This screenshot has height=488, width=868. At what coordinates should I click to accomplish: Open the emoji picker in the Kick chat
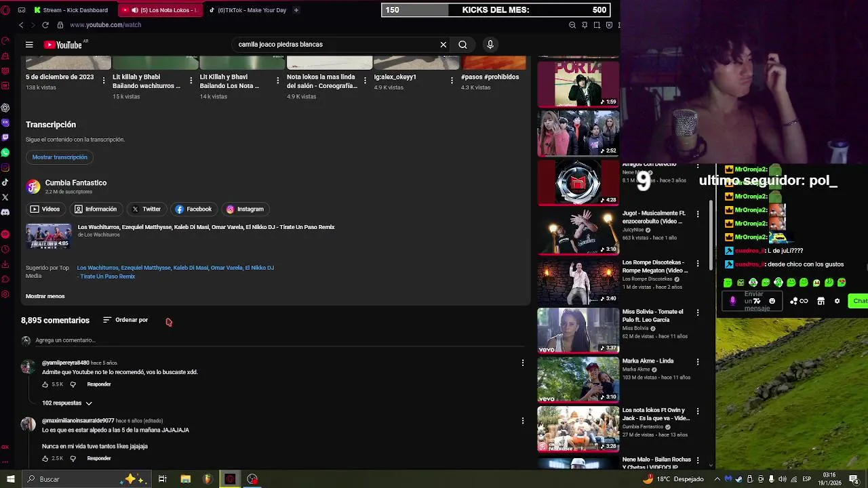[x=772, y=301]
